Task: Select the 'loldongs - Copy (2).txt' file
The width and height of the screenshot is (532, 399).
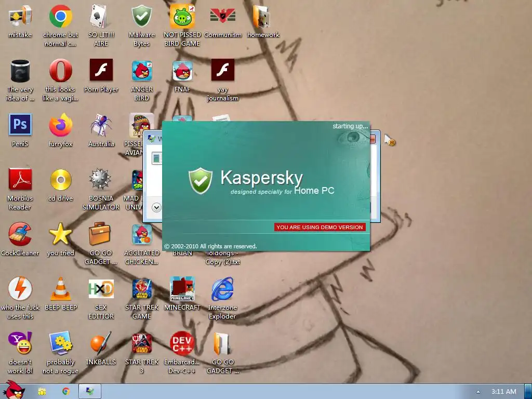Action: (222, 258)
